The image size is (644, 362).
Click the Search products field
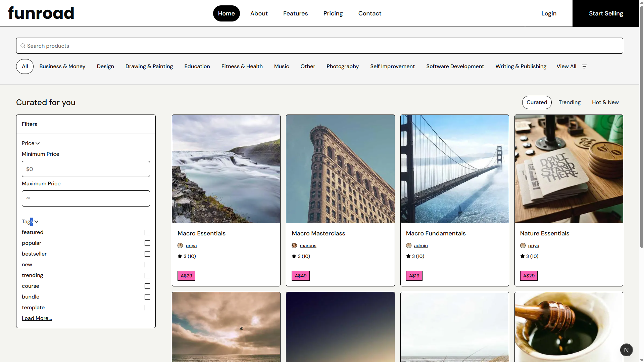point(319,46)
